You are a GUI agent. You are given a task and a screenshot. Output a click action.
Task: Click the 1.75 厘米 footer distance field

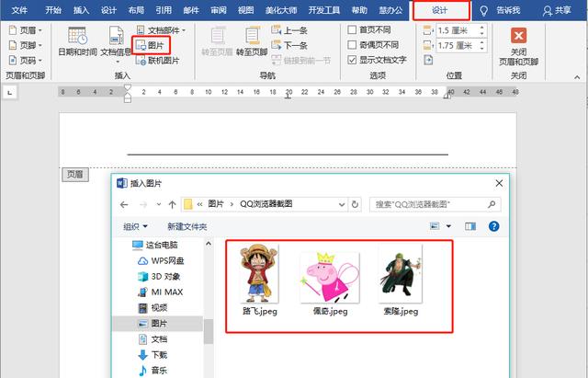point(457,45)
